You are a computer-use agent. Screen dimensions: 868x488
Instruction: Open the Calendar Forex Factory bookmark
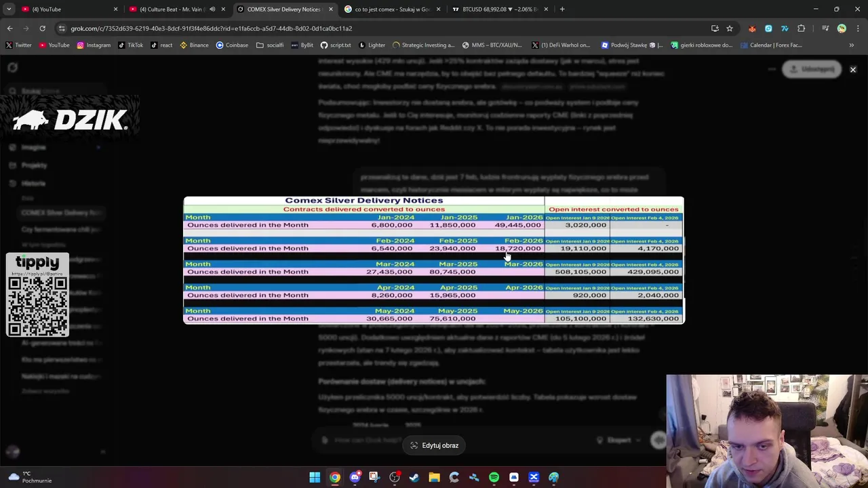[772, 45]
